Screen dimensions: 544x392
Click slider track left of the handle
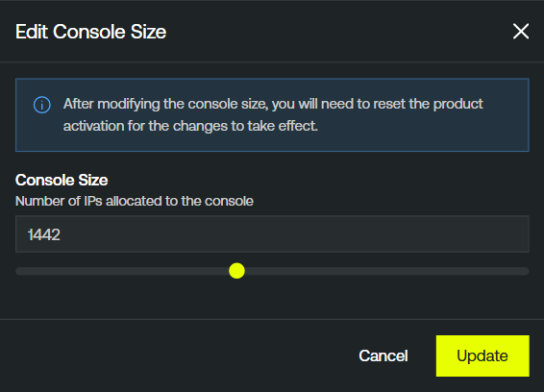pyautogui.click(x=122, y=271)
